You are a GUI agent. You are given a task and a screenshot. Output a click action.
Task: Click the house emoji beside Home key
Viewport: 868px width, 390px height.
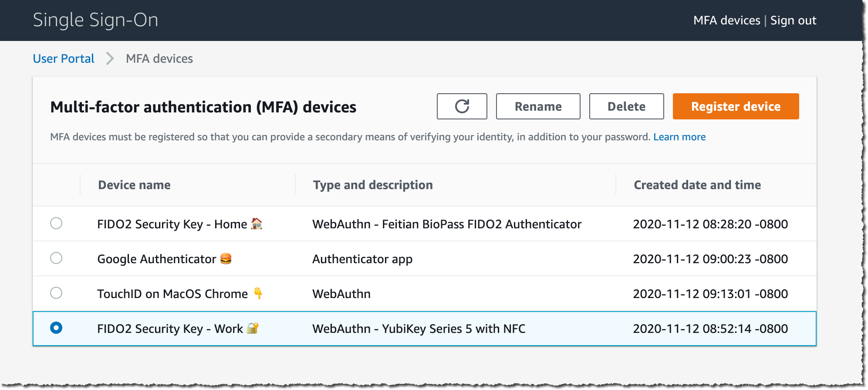click(x=257, y=224)
